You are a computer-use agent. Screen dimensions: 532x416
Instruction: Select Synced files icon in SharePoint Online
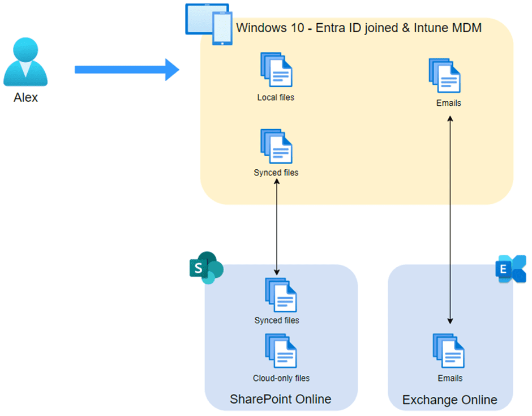point(281,295)
